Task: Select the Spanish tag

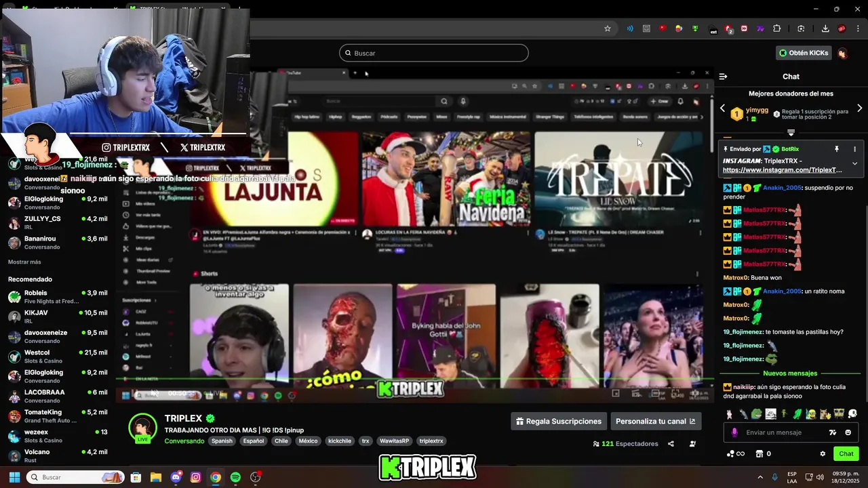Action: pos(222,441)
